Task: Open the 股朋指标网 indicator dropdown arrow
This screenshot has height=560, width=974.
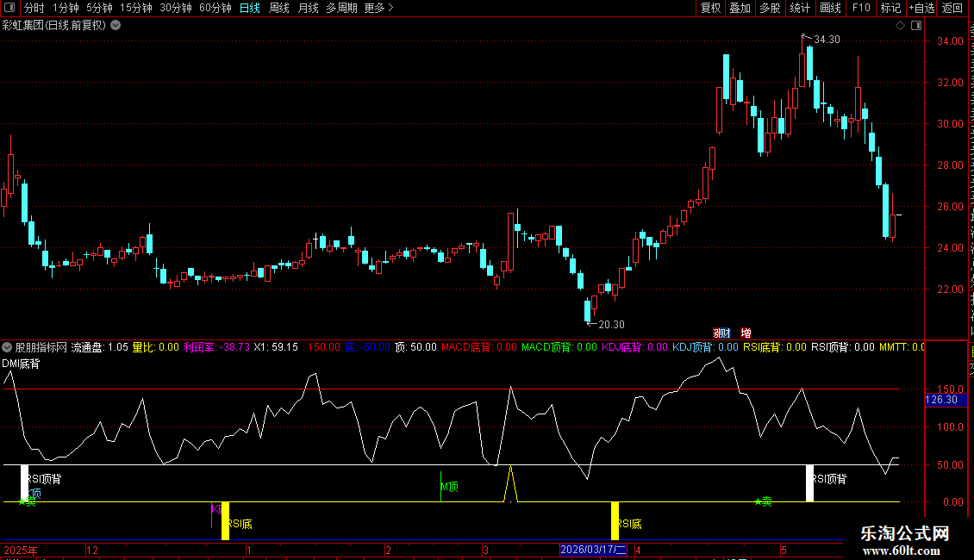Action: (x=7, y=347)
